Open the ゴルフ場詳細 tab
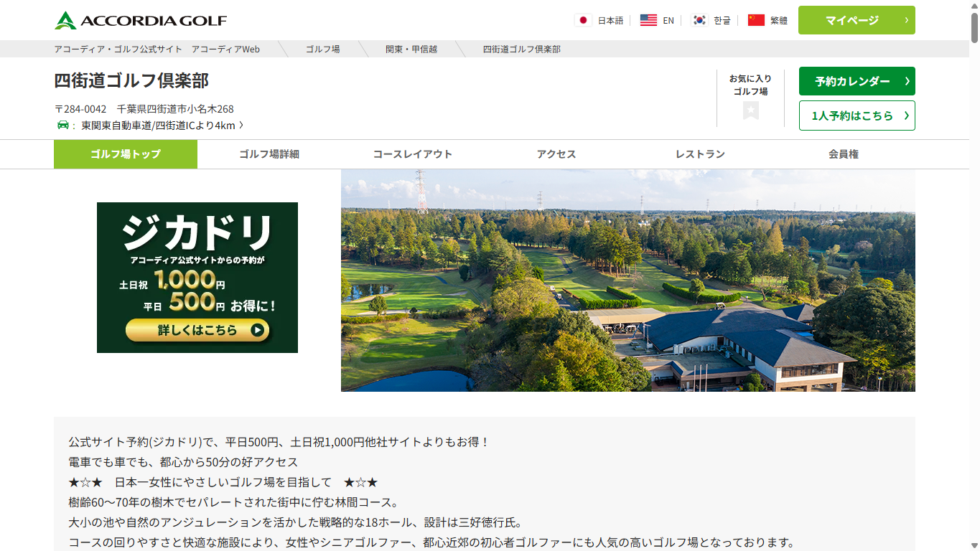 (269, 154)
